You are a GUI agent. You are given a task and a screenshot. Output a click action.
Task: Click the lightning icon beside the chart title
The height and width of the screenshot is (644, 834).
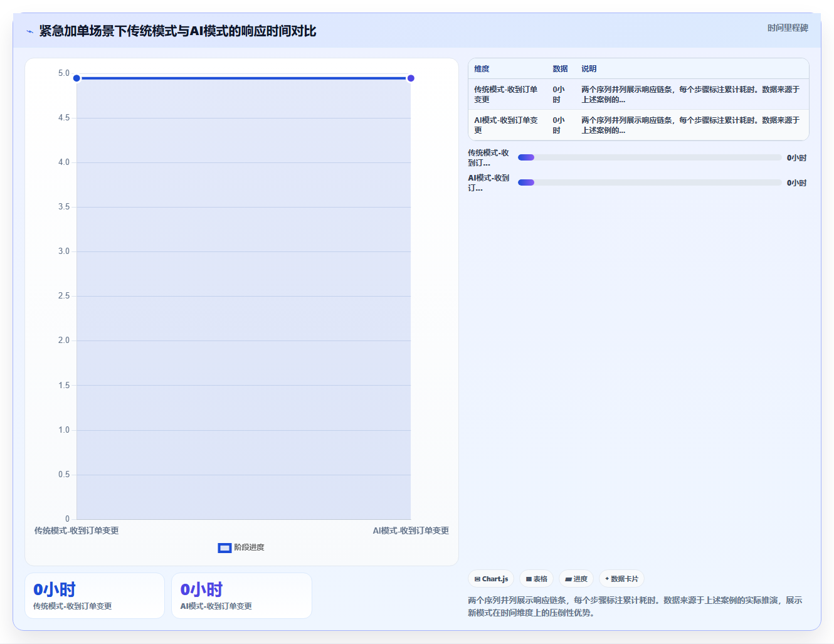[x=29, y=31]
